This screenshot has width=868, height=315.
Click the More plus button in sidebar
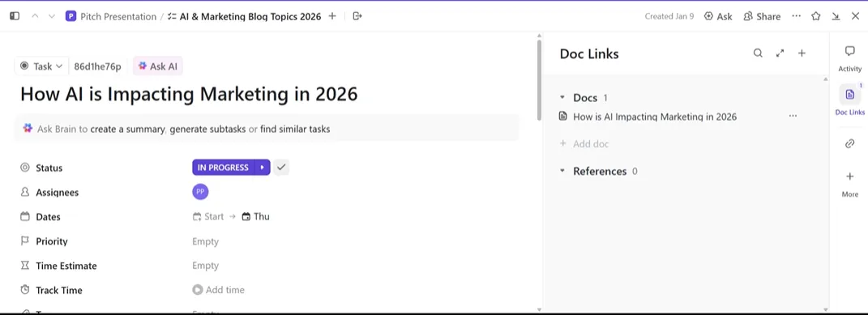pos(849,184)
